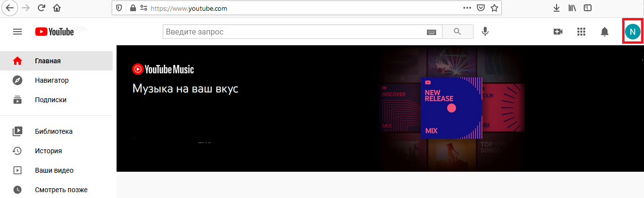Open the YouTube apps grid
This screenshot has width=644, height=198.
pyautogui.click(x=581, y=32)
